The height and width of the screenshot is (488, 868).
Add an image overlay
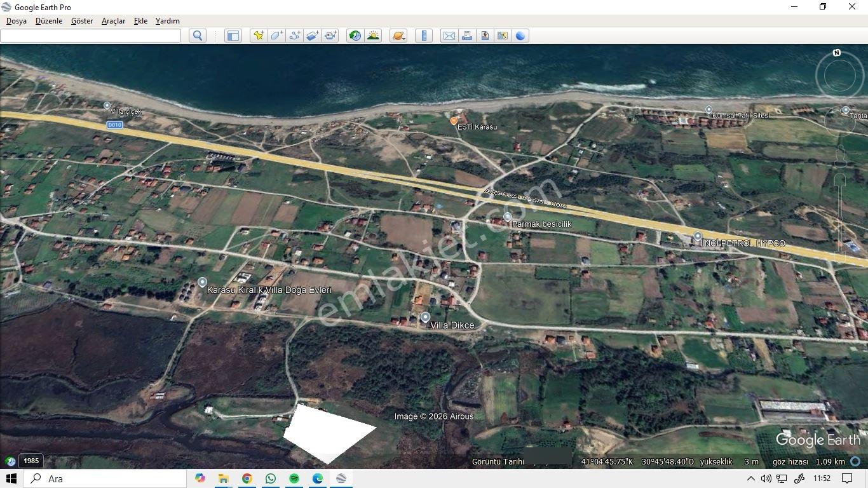click(313, 36)
